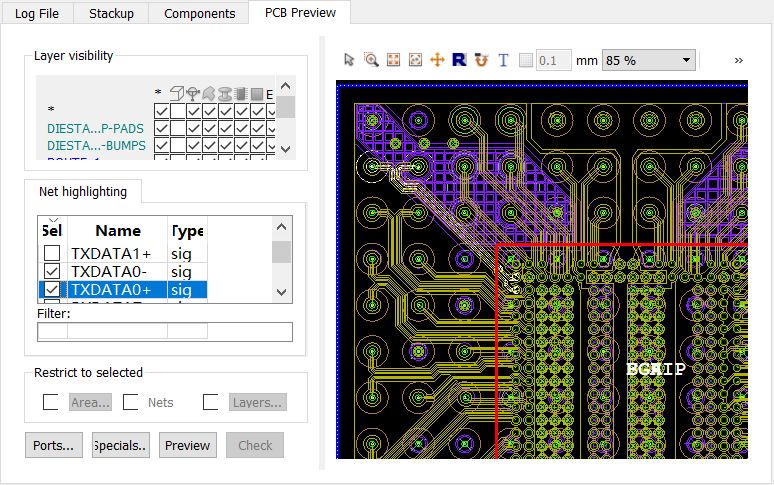Screen dimensions: 774x485
Task: Click the blue R ruler tool icon
Action: coord(459,60)
